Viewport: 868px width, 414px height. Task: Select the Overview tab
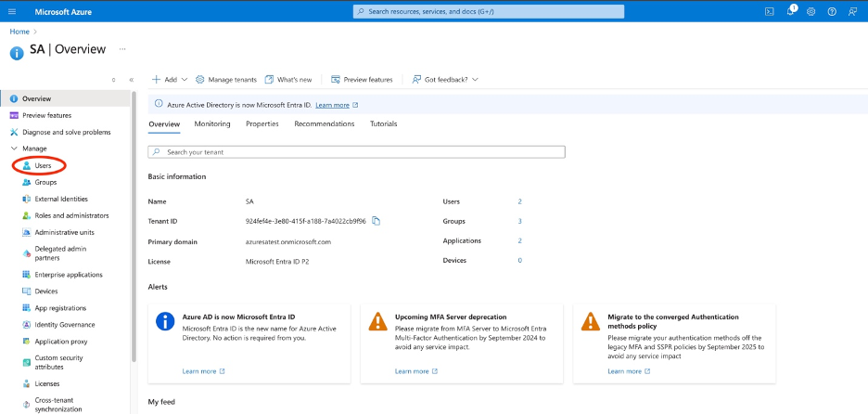[x=164, y=124]
